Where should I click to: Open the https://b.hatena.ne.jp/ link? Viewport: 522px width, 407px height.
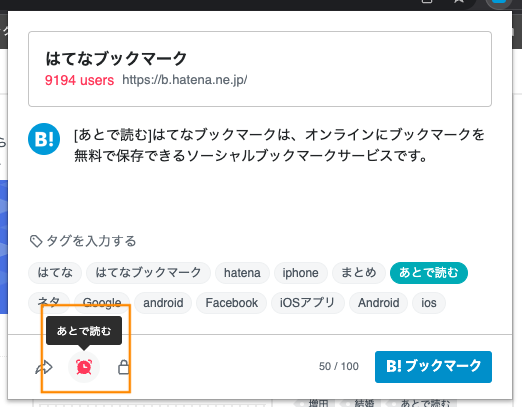185,80
